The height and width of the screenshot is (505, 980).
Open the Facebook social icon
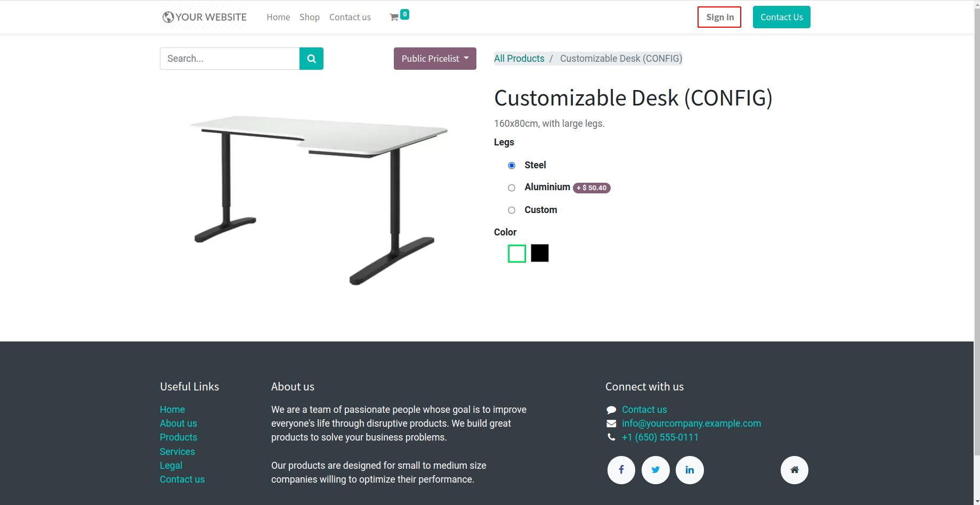(621, 470)
